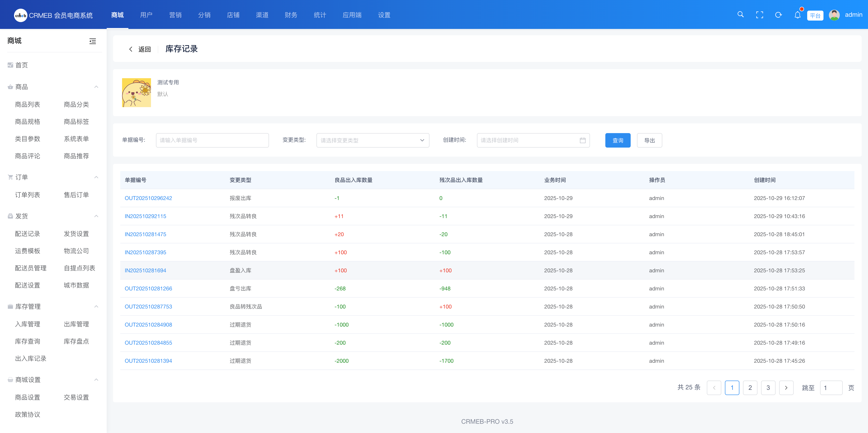Open record link OUT202510296242

(148, 198)
